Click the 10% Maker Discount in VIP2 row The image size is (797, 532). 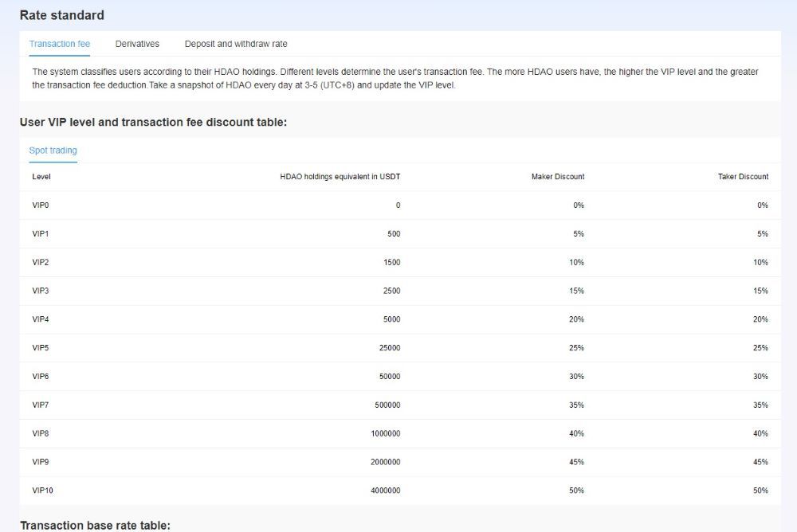coord(576,262)
